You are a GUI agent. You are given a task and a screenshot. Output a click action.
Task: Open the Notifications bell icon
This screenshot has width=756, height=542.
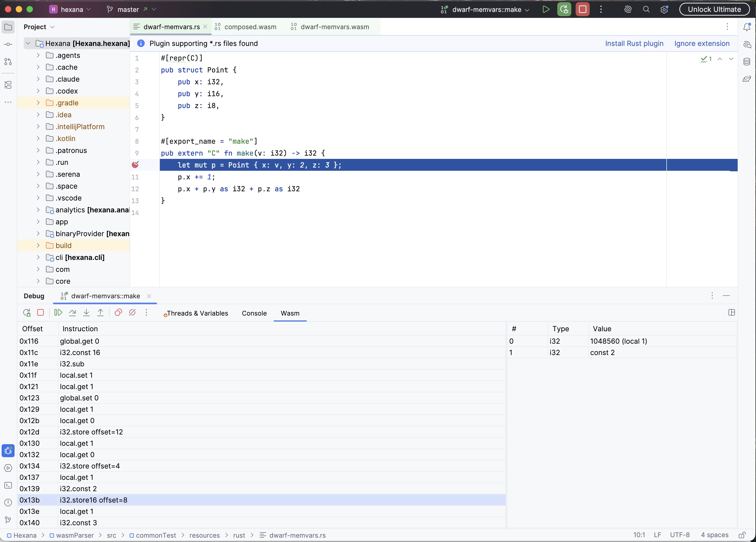click(747, 27)
